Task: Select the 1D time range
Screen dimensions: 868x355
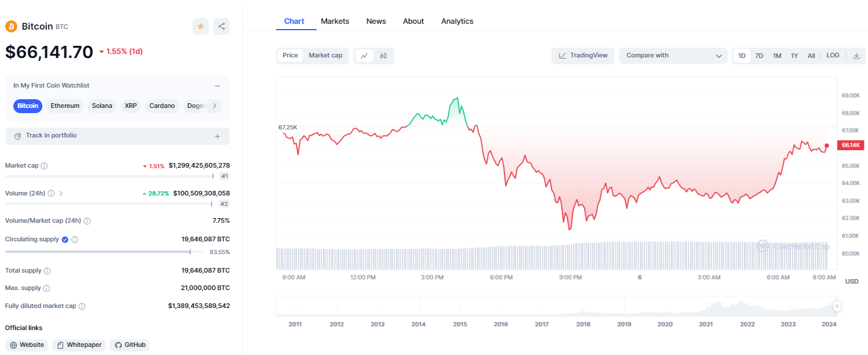Action: tap(742, 56)
